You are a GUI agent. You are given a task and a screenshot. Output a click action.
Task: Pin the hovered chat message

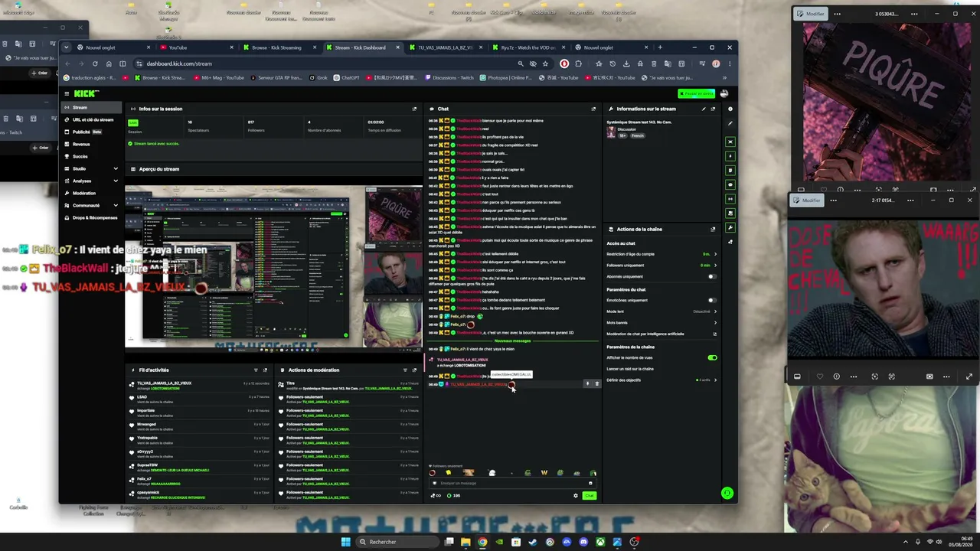(x=587, y=383)
